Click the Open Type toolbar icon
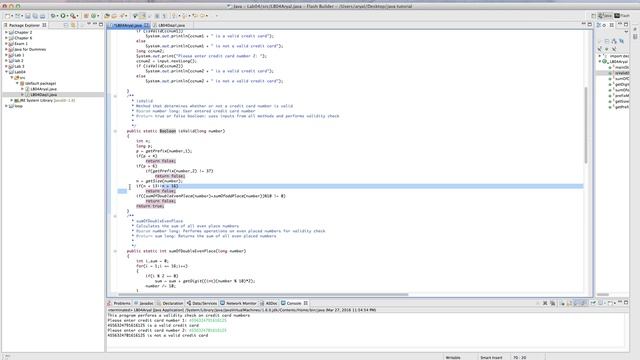Viewport: 640px width, 360px height. [107, 16]
